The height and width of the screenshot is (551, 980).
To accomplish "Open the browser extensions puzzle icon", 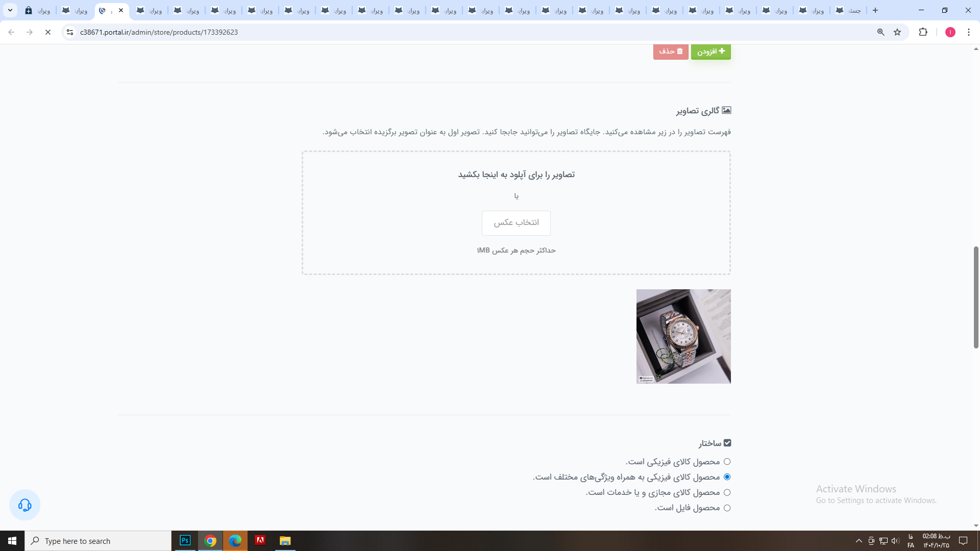I will pos(923,32).
